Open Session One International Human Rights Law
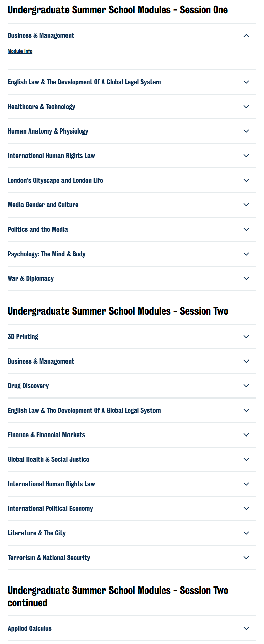This screenshot has width=264, height=644. (51, 156)
